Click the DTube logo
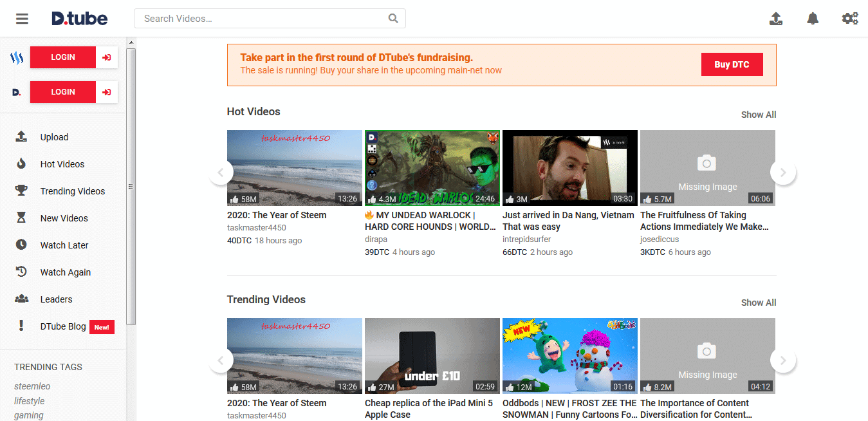 click(x=80, y=19)
